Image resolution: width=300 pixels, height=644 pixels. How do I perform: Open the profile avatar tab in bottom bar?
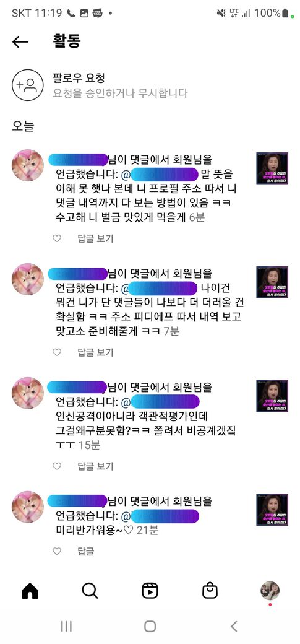click(270, 591)
